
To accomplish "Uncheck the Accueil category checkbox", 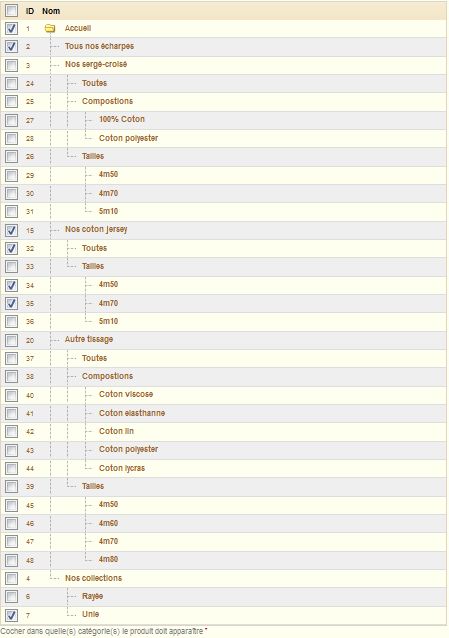I will [11, 28].
